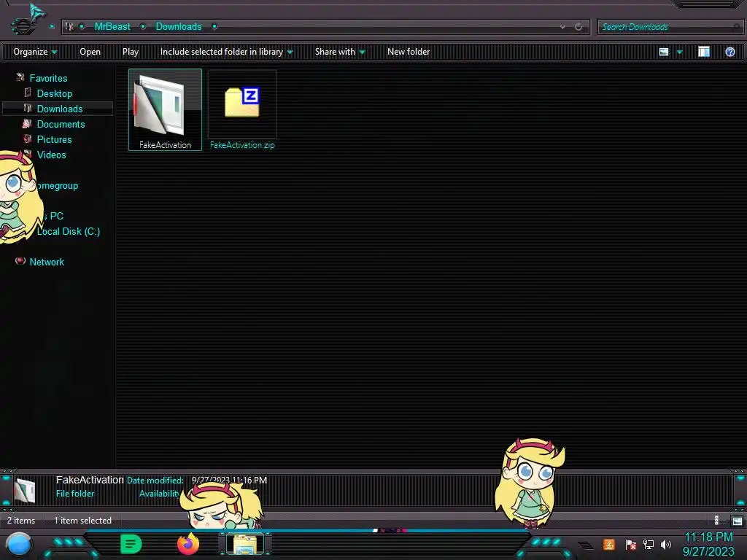Click the volume speaker tray icon
This screenshot has height=560, width=747.
(x=665, y=544)
